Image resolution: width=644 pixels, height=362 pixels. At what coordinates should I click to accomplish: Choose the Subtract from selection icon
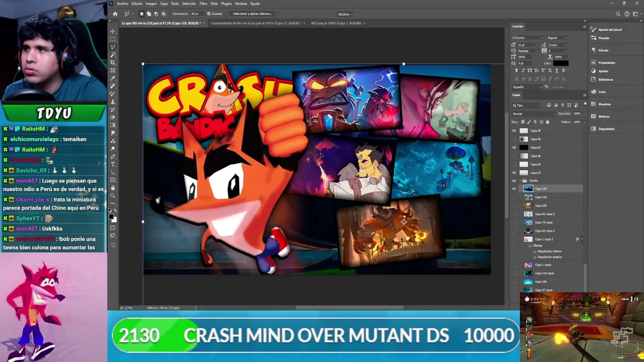[155, 14]
